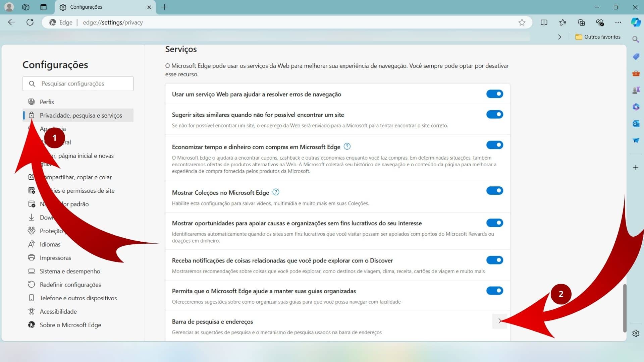Open Acessibilidade settings section
Screen dimensions: 644x362
[78, 311]
